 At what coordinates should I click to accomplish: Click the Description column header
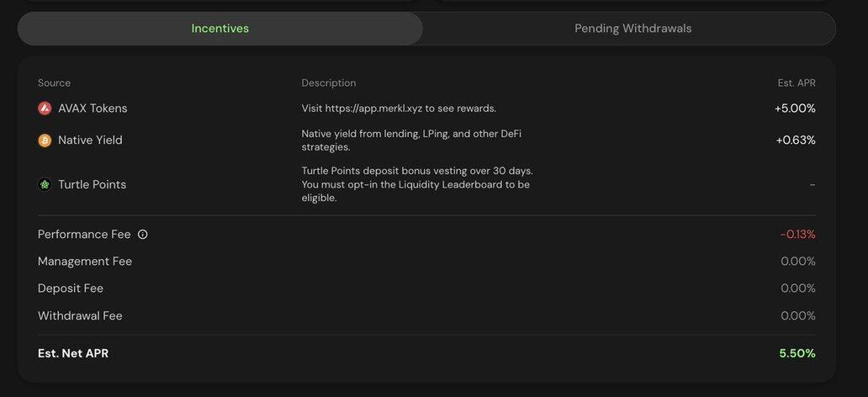click(329, 83)
